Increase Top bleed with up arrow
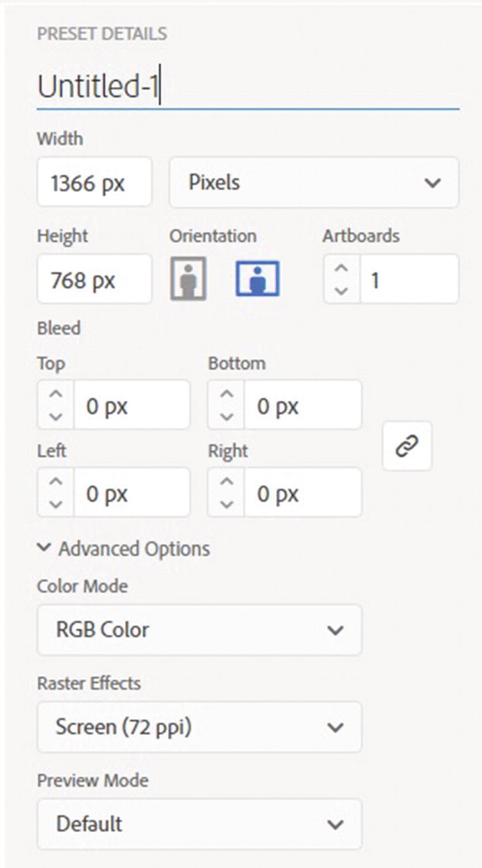The image size is (482, 868). tap(56, 394)
